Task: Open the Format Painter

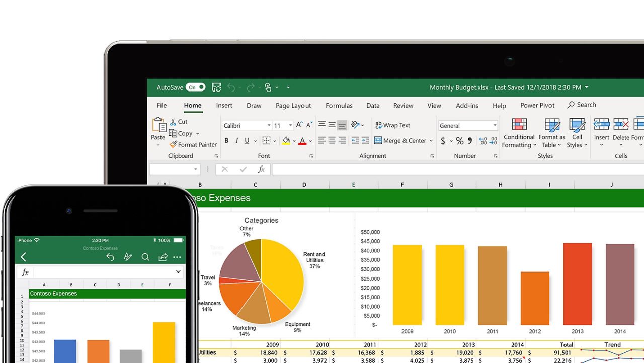Action: [x=193, y=145]
